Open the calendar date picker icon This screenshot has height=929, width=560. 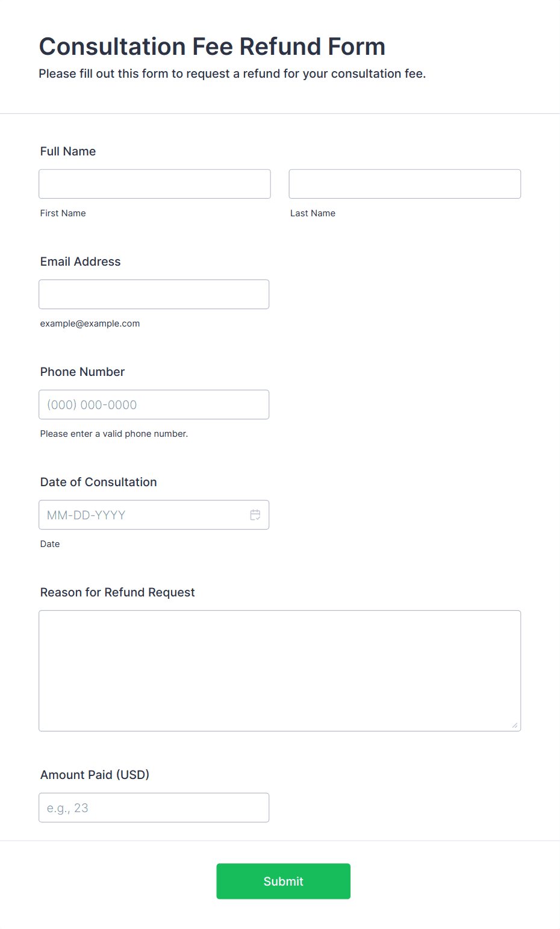[x=255, y=515]
